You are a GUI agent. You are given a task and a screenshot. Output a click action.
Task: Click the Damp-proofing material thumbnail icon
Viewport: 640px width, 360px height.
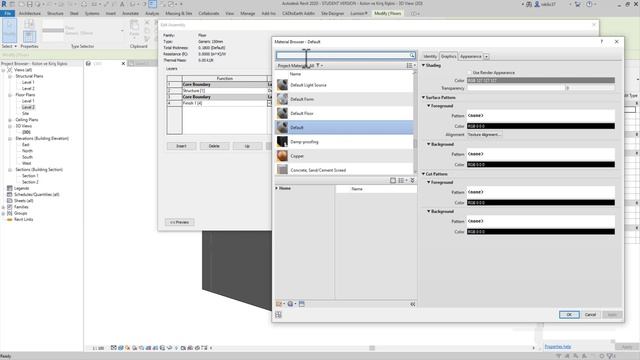(282, 142)
